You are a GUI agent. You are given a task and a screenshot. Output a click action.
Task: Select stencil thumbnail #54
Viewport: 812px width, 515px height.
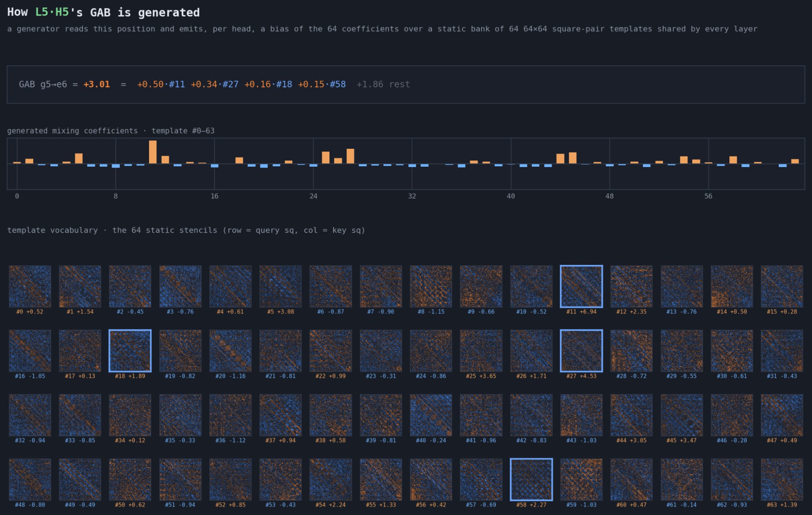pos(331,480)
